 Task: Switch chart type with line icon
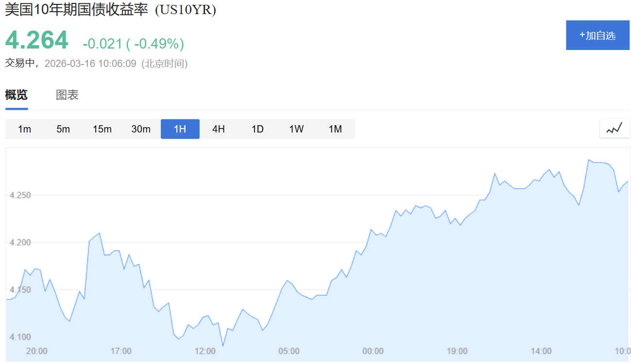614,129
